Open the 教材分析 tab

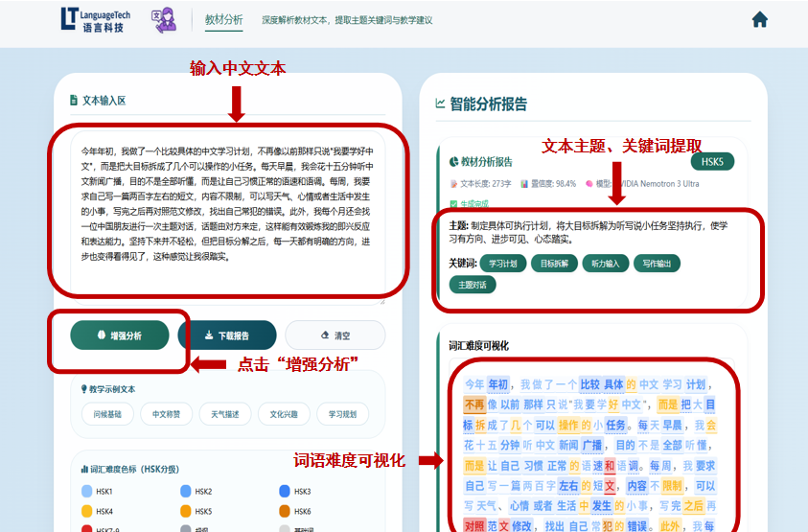pos(223,20)
